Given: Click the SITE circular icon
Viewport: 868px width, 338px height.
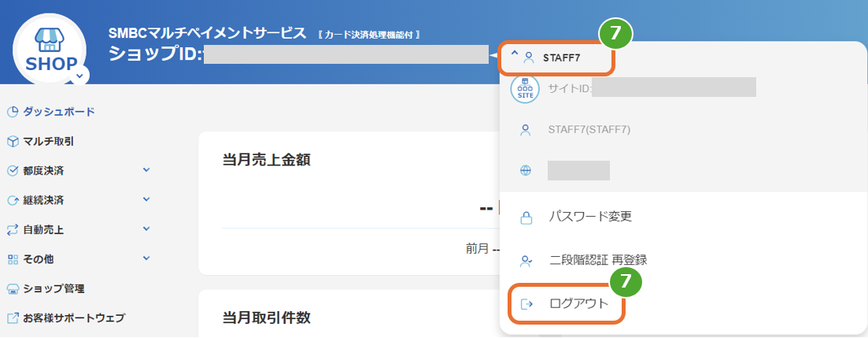Looking at the screenshot, I should (525, 88).
